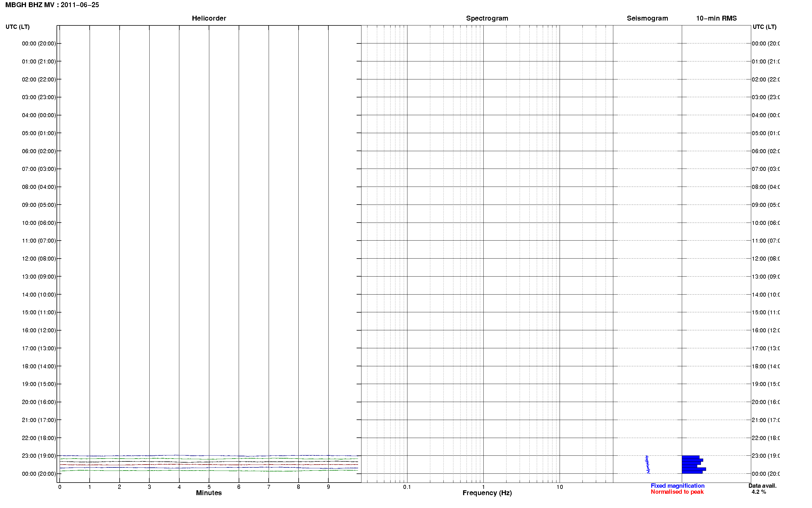The image size is (812, 508).
Task: Click the "Seismogram" panel heading
Action: [647, 19]
